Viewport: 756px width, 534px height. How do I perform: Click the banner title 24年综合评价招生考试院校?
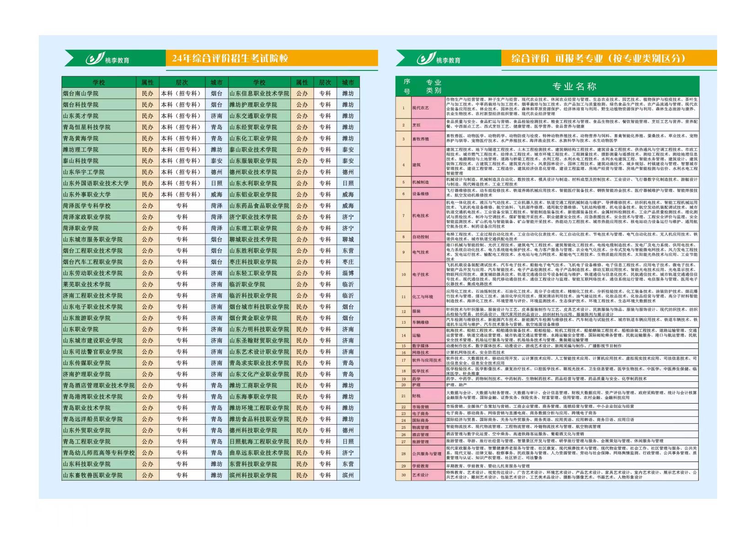coord(230,59)
